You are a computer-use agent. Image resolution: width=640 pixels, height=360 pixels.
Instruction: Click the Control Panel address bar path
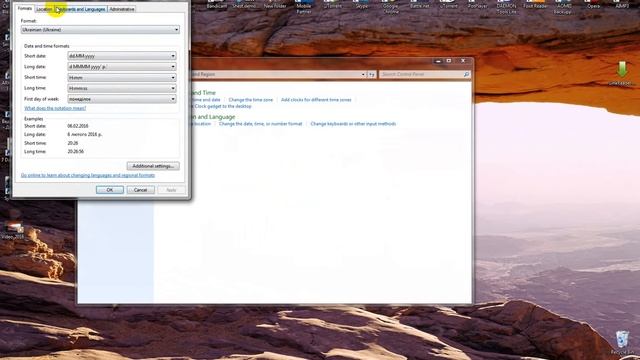pyautogui.click(x=276, y=74)
